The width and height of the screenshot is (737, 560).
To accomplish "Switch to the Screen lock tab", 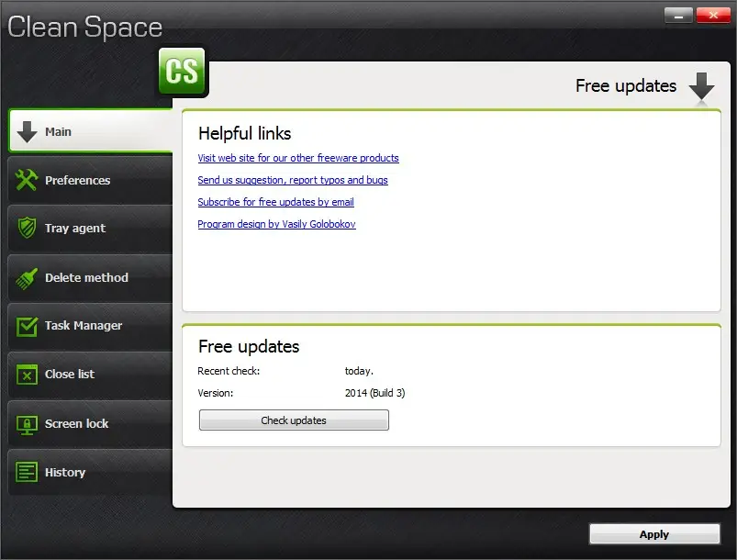I will (x=91, y=424).
